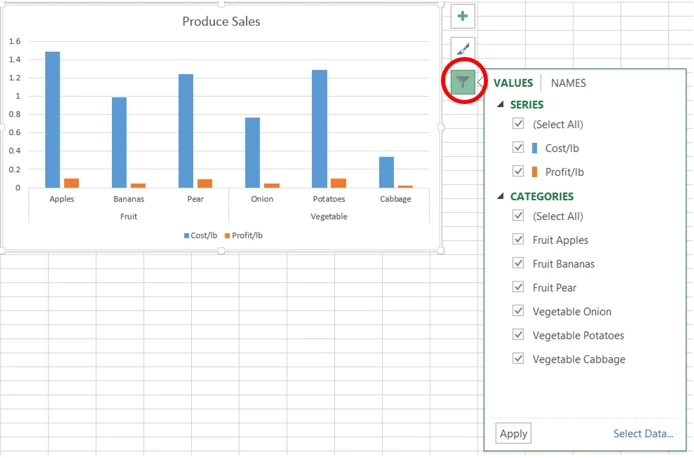Uncheck the Cost/lb series checkbox
This screenshot has height=458, width=694.
[518, 148]
